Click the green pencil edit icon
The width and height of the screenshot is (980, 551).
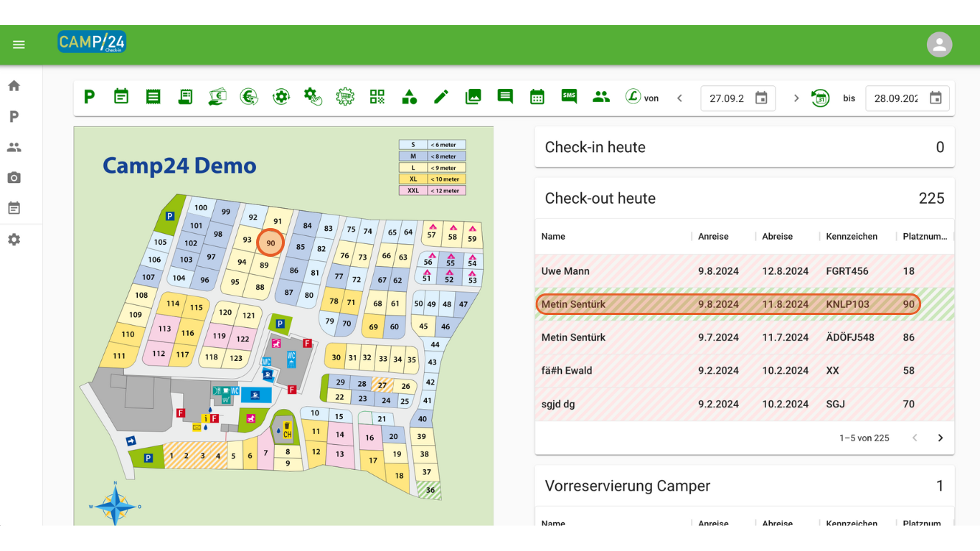click(440, 97)
